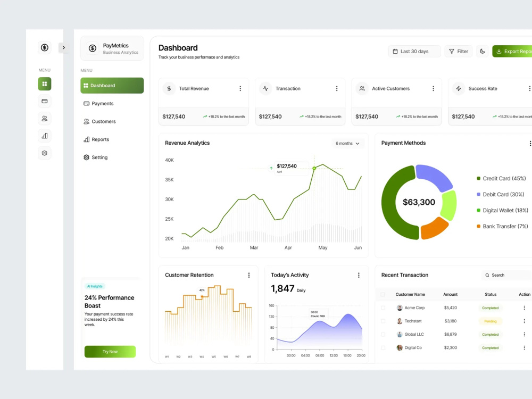Open the Transaction card options menu
Image resolution: width=532 pixels, height=399 pixels.
(337, 88)
